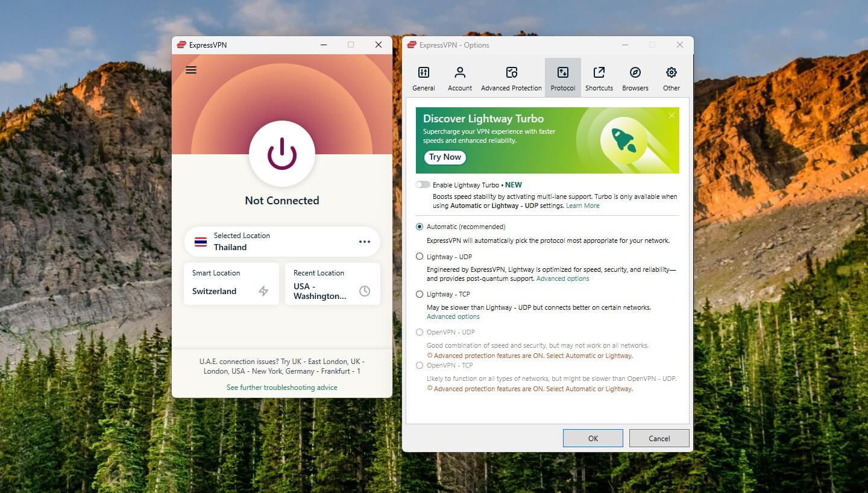Image resolution: width=868 pixels, height=493 pixels.
Task: Open the Learn More link
Action: 583,206
